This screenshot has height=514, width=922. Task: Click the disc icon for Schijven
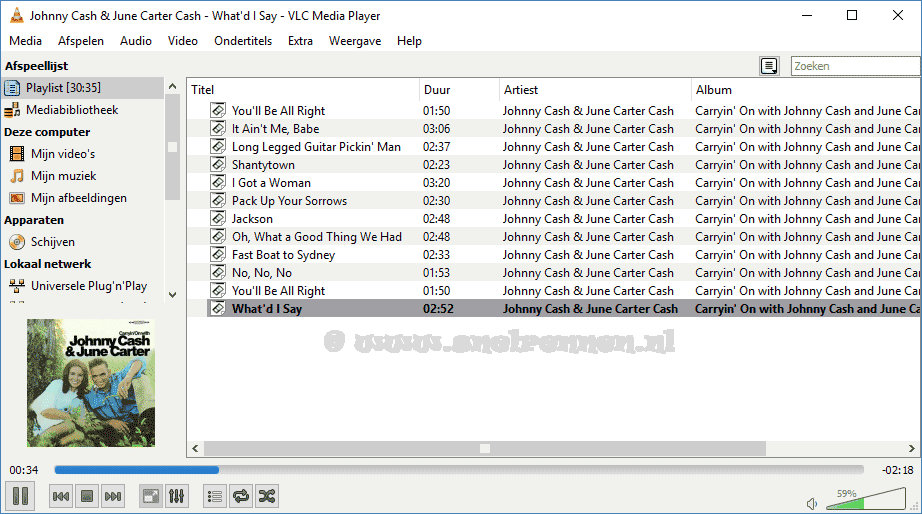[x=17, y=242]
